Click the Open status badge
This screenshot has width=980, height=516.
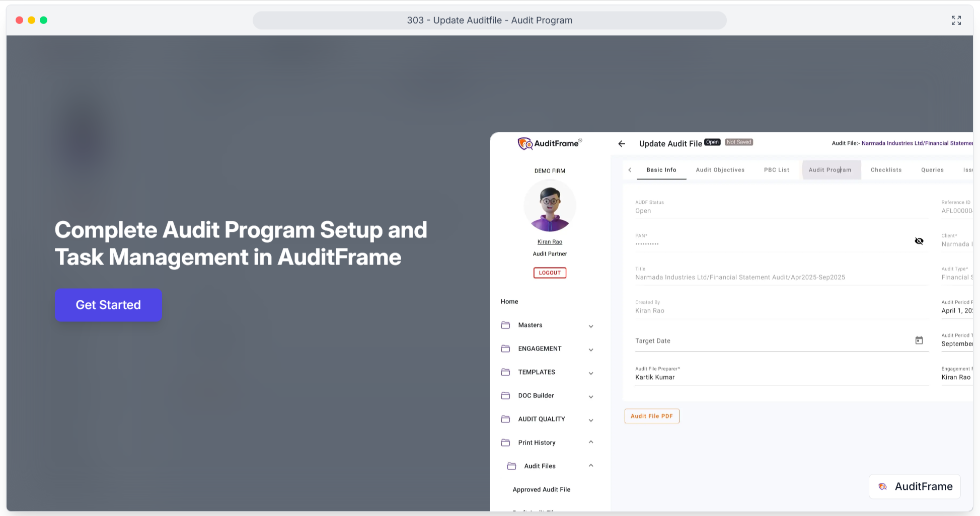coord(712,142)
